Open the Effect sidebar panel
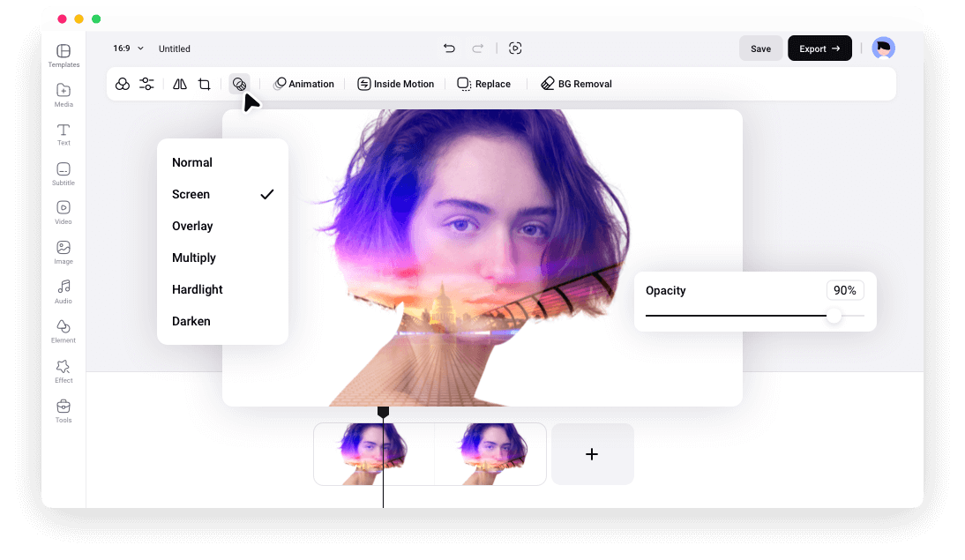This screenshot has height=560, width=965. (64, 371)
